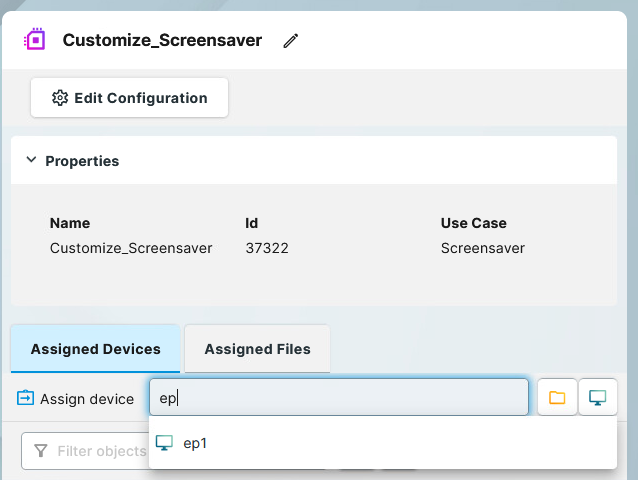
Task: Focus the Assign device search field
Action: [338, 397]
